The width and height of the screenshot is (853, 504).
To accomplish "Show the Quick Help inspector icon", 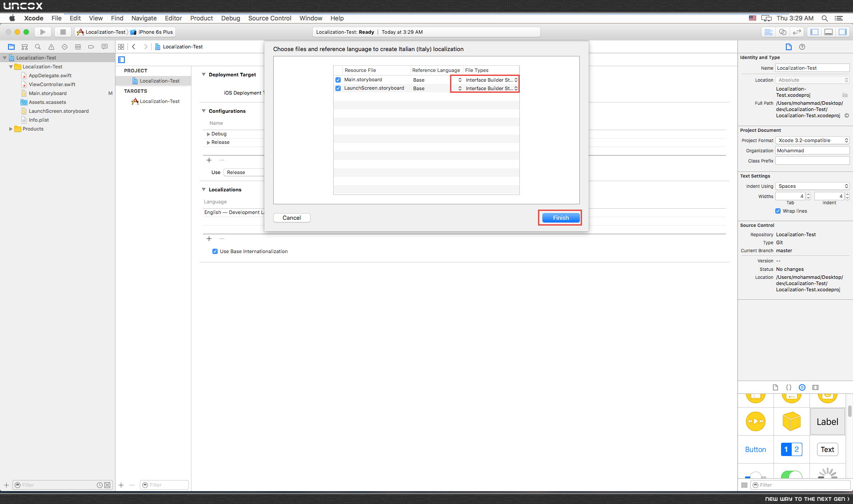I will tap(802, 47).
